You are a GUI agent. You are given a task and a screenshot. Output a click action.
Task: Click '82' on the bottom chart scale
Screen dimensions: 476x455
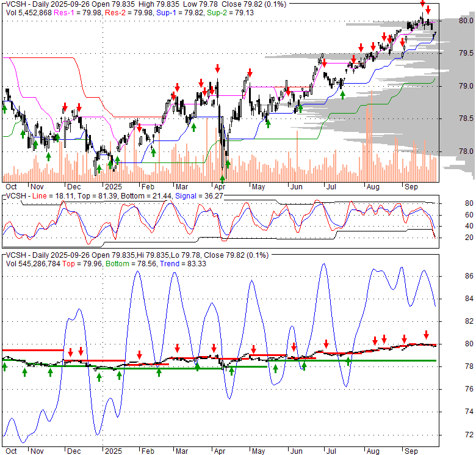coord(469,321)
